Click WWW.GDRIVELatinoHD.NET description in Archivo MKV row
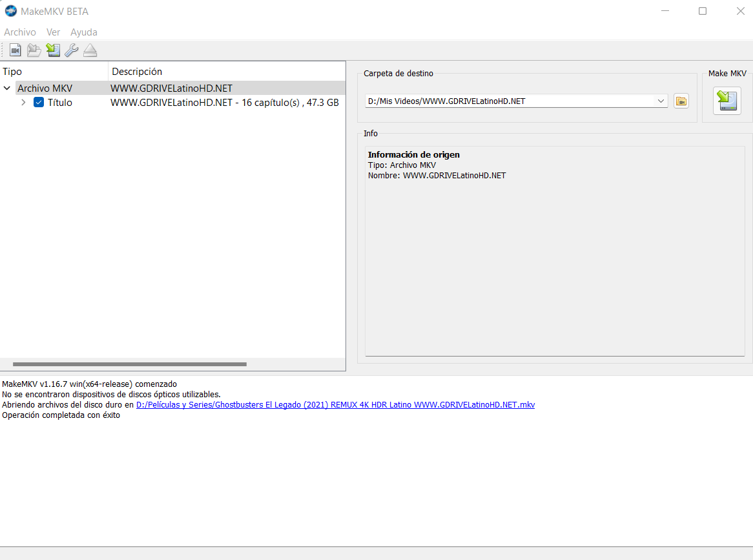The height and width of the screenshot is (560, 753). coord(171,88)
